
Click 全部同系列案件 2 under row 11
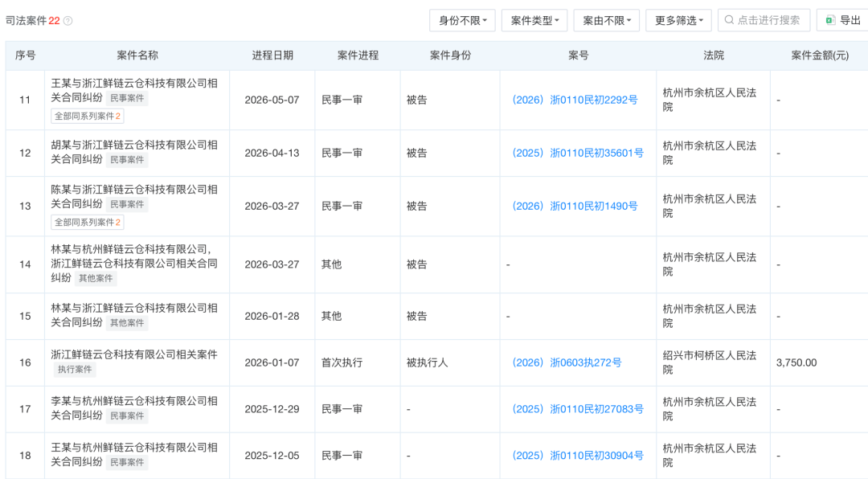[88, 117]
